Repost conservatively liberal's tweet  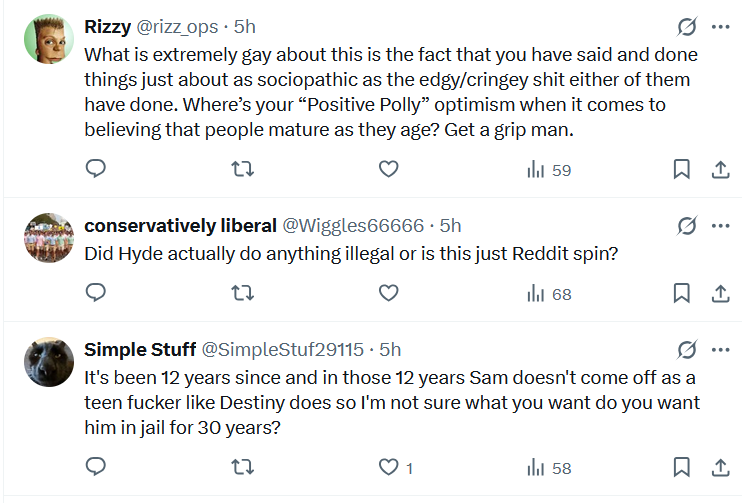tap(242, 293)
